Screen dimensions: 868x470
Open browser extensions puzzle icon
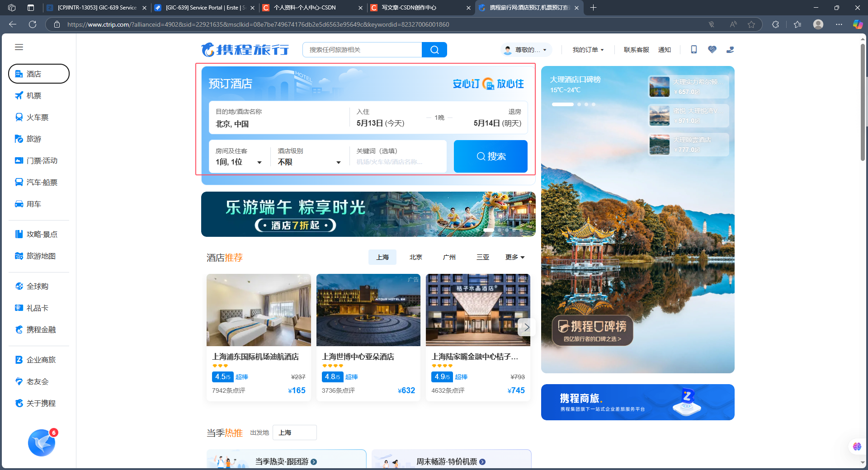click(775, 24)
